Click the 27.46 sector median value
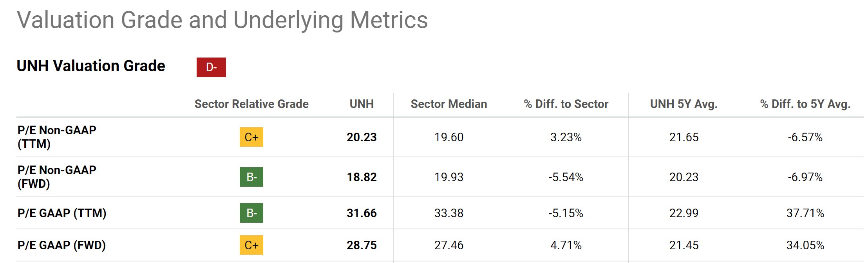The image size is (868, 263). coord(449,245)
